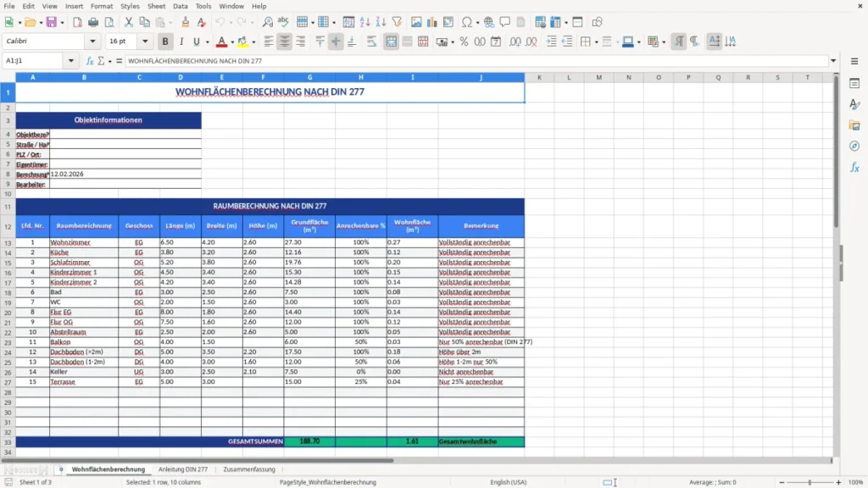The image size is (868, 488).
Task: Click Sort Ascending icon
Action: [x=364, y=22]
